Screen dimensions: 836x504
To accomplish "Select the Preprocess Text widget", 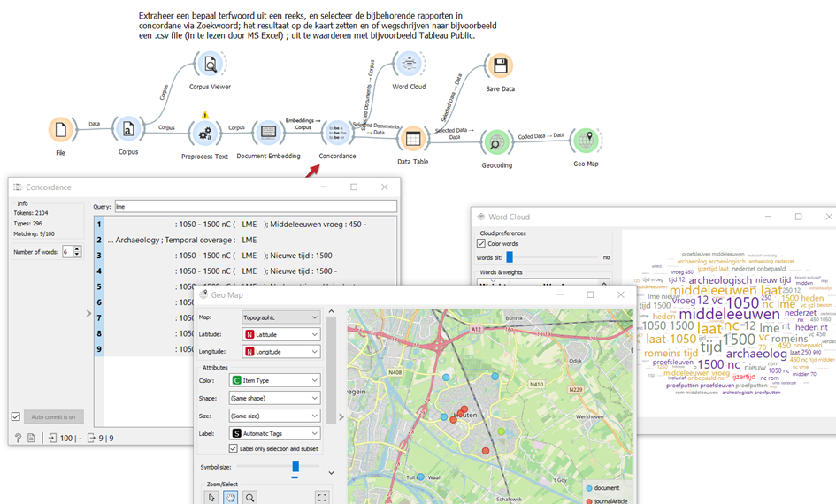I will click(205, 133).
